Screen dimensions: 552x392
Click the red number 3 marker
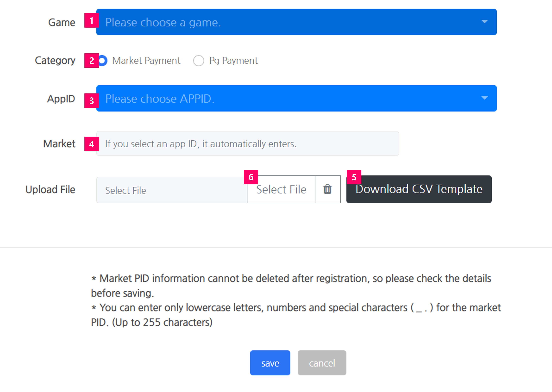point(92,101)
